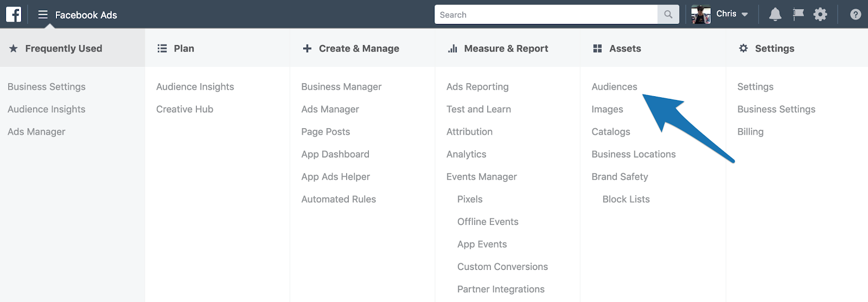
Task: Open the gear settings icon in top bar
Action: (820, 15)
